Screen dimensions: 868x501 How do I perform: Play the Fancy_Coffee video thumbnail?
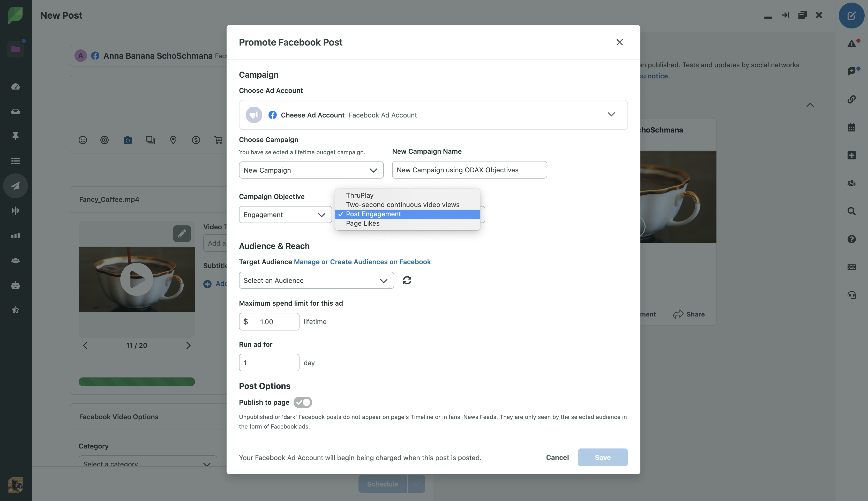(x=137, y=279)
